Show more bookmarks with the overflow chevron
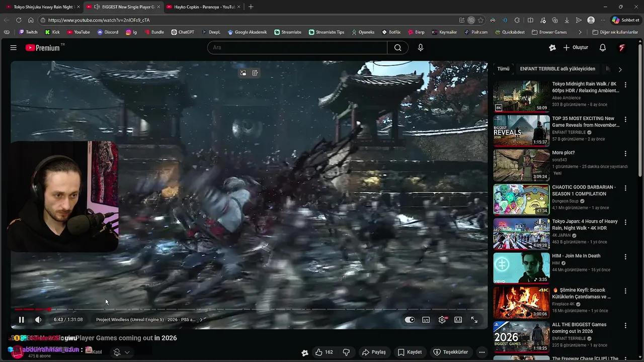 [580, 32]
